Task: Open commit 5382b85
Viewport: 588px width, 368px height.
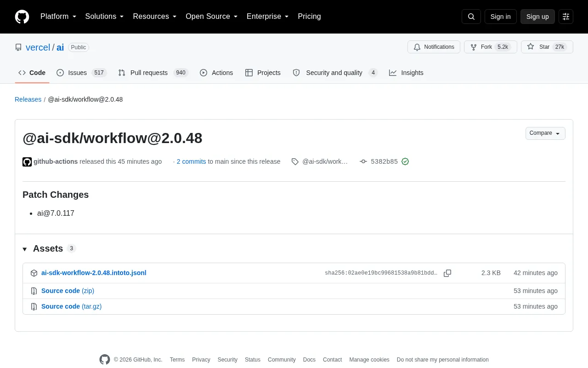Action: coord(384,161)
